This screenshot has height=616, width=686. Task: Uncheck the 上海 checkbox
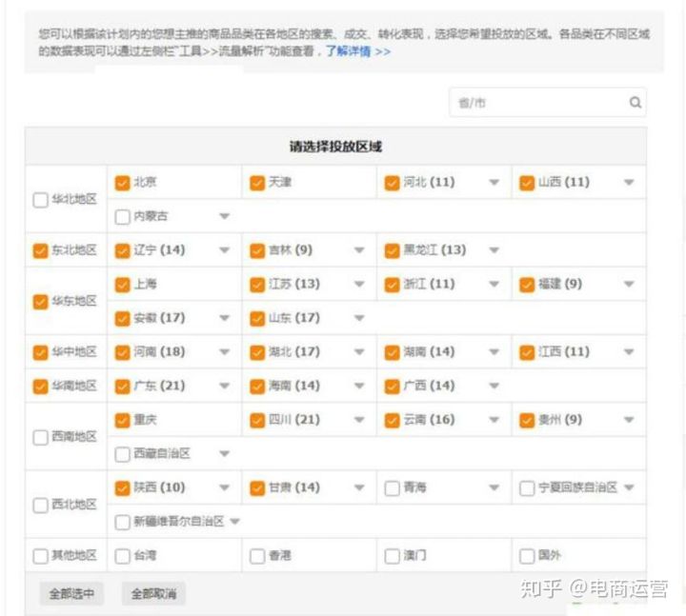pos(122,285)
